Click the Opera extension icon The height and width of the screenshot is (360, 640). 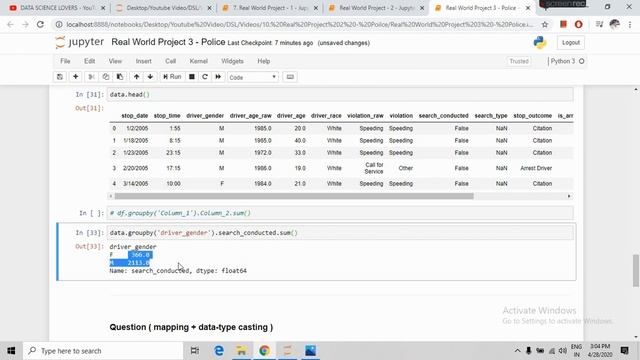(x=578, y=24)
